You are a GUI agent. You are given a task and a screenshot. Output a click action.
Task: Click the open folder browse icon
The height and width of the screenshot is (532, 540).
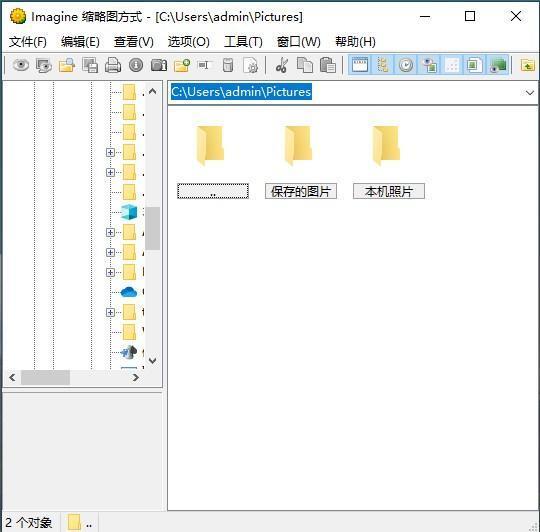[x=67, y=65]
